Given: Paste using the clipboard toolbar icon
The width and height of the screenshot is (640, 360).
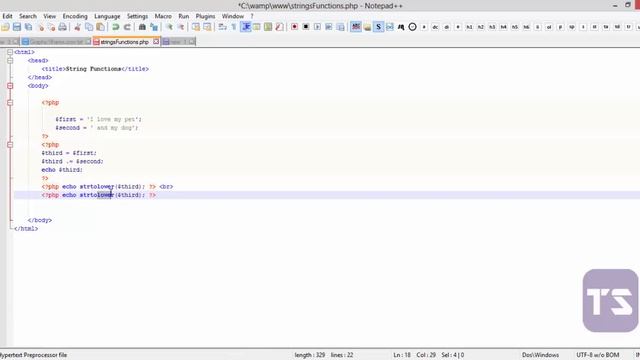Looking at the screenshot, I should pos(100,27).
